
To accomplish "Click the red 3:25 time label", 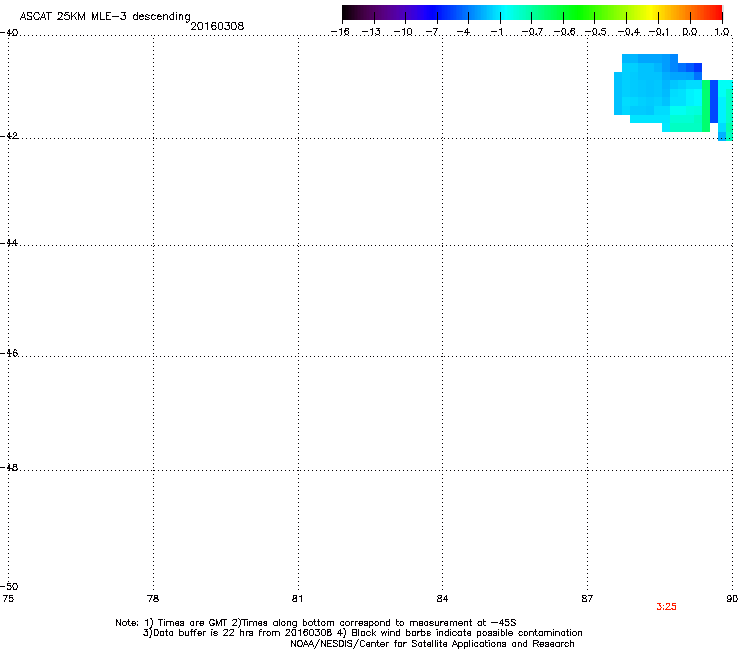I will (x=666, y=607).
